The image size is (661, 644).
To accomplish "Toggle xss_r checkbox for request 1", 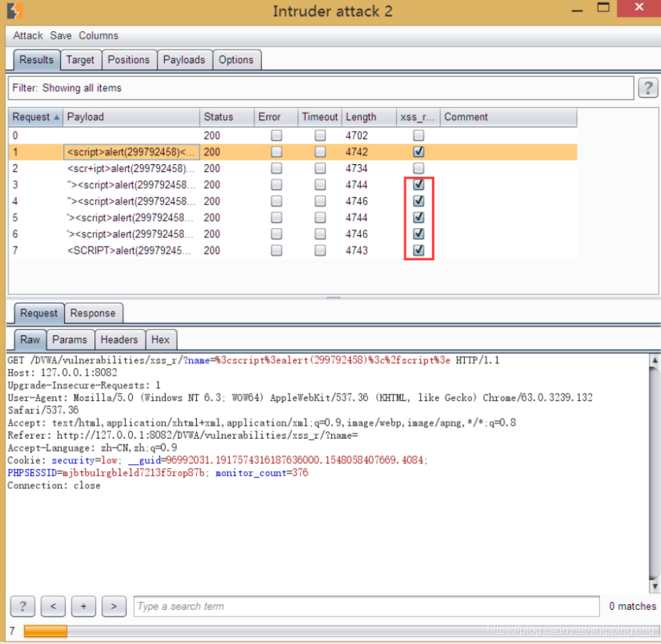I will (418, 151).
